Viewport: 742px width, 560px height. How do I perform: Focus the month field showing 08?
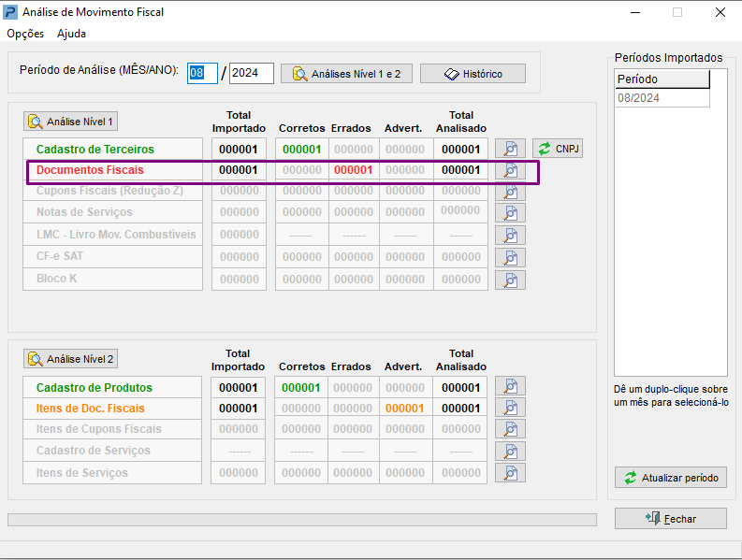point(202,73)
